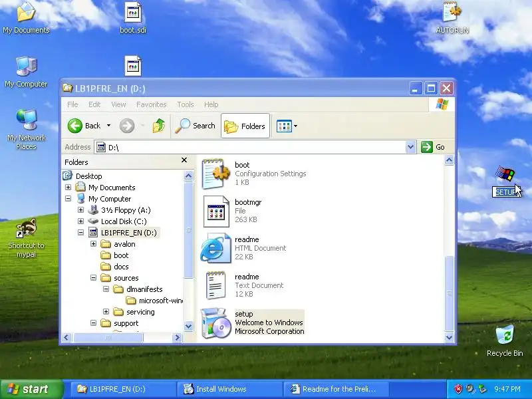
Task: Click the 9:47 PM clock
Action: [507, 389]
